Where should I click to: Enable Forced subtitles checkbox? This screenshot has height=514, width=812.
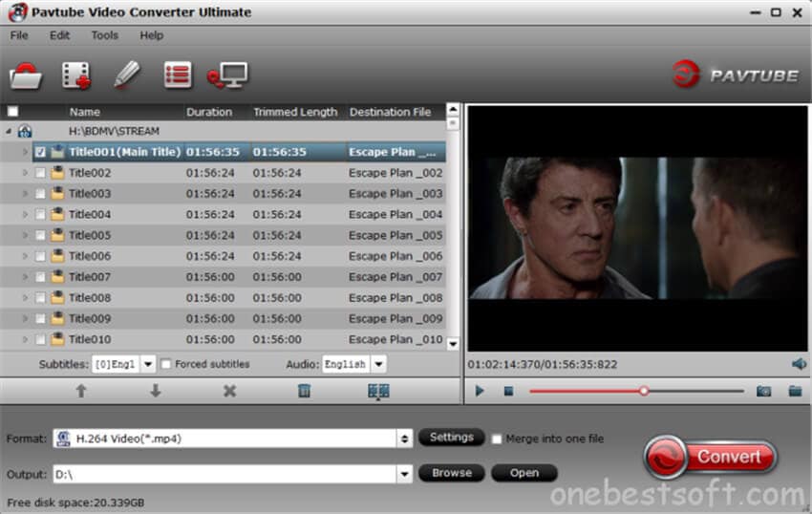point(165,364)
